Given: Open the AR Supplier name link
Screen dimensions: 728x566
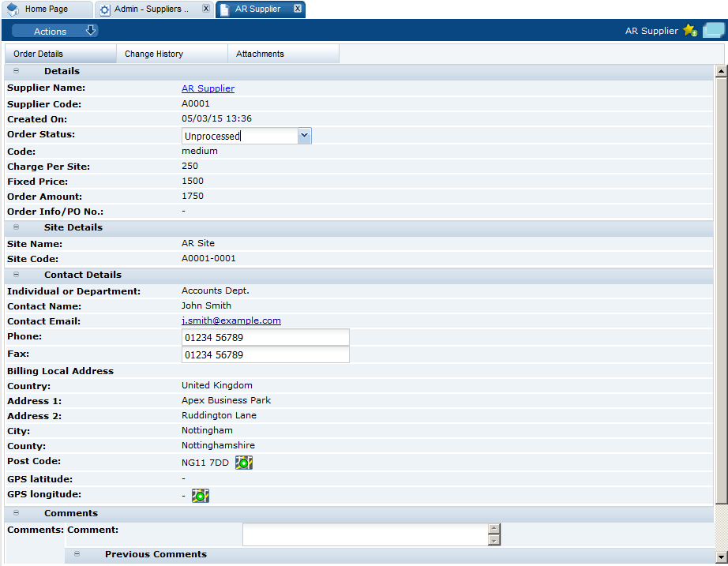Looking at the screenshot, I should (208, 88).
